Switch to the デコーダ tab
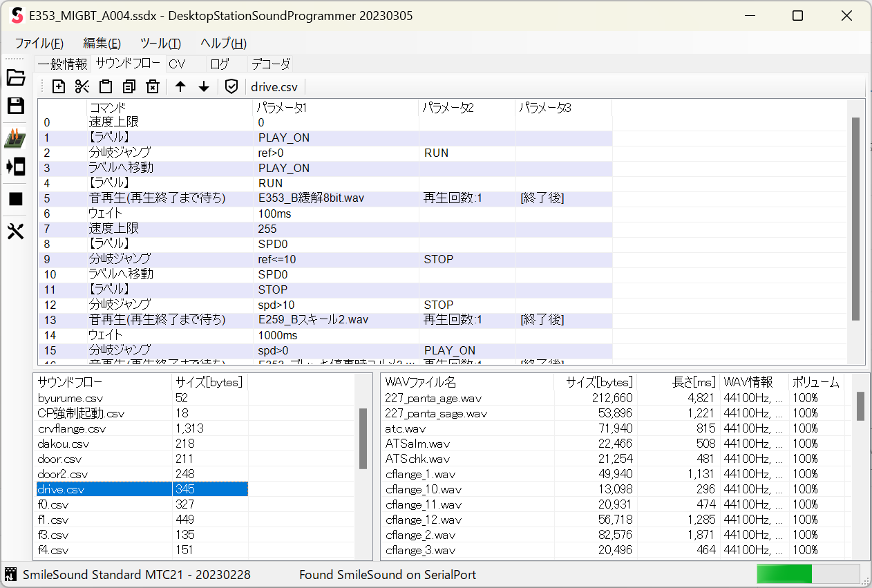This screenshot has height=588, width=872. point(270,64)
